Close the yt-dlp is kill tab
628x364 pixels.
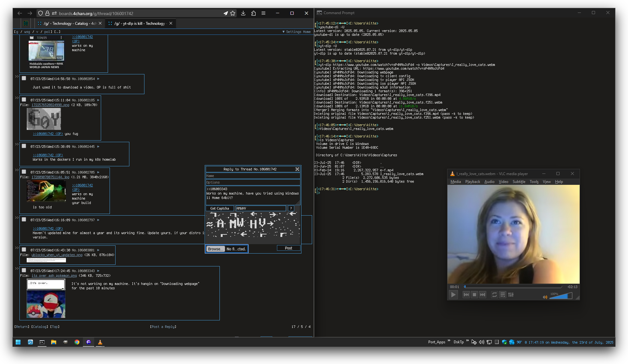tap(171, 23)
